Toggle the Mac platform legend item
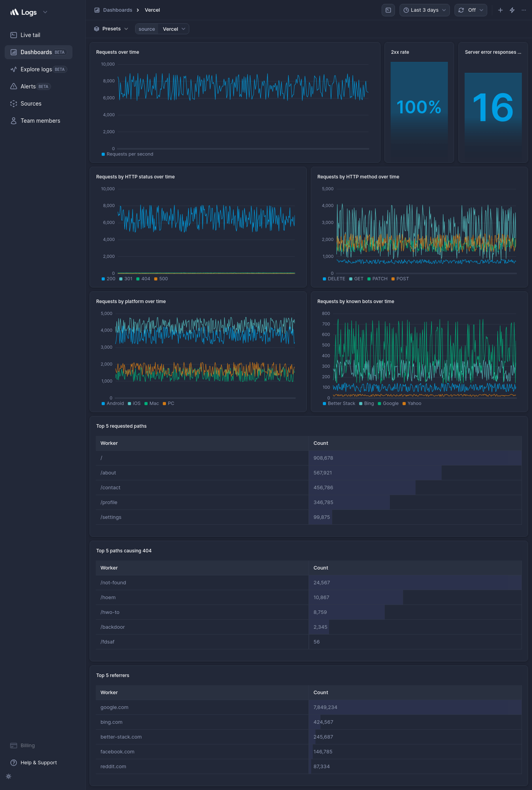Image resolution: width=532 pixels, height=790 pixels. coord(152,403)
